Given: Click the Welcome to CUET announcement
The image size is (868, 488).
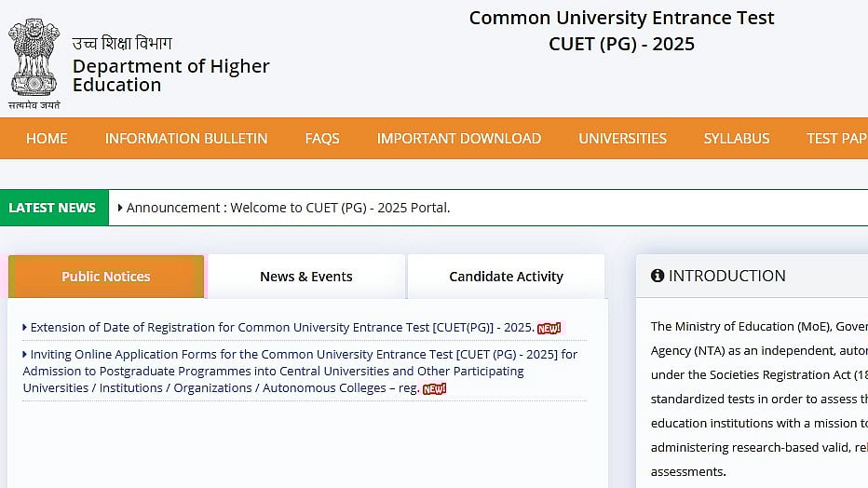Looking at the screenshot, I should pyautogui.click(x=289, y=208).
